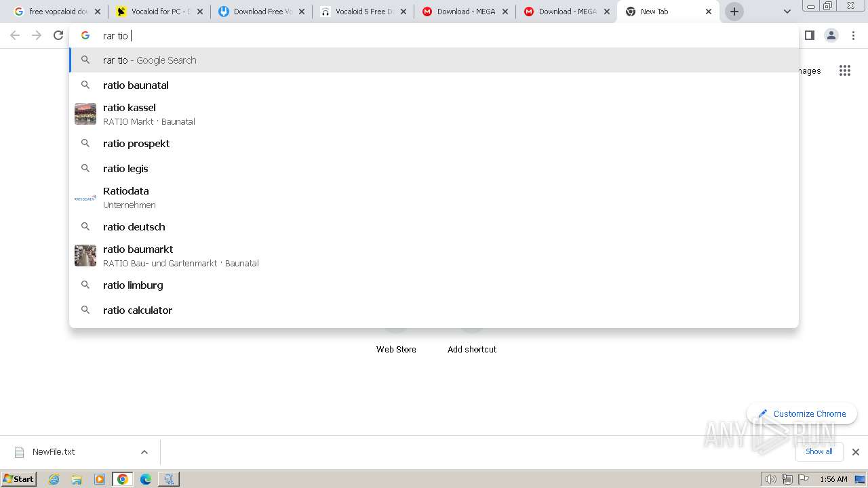Screen dimensions: 868x488
Task: Choose the 'ratio baumarkt' suggestion
Action: tap(434, 256)
